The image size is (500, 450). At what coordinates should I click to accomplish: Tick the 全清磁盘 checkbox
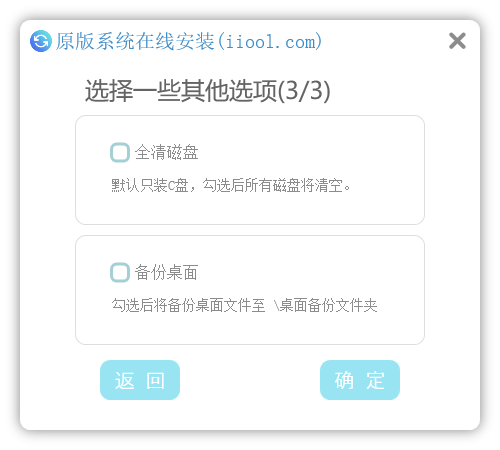coord(120,152)
